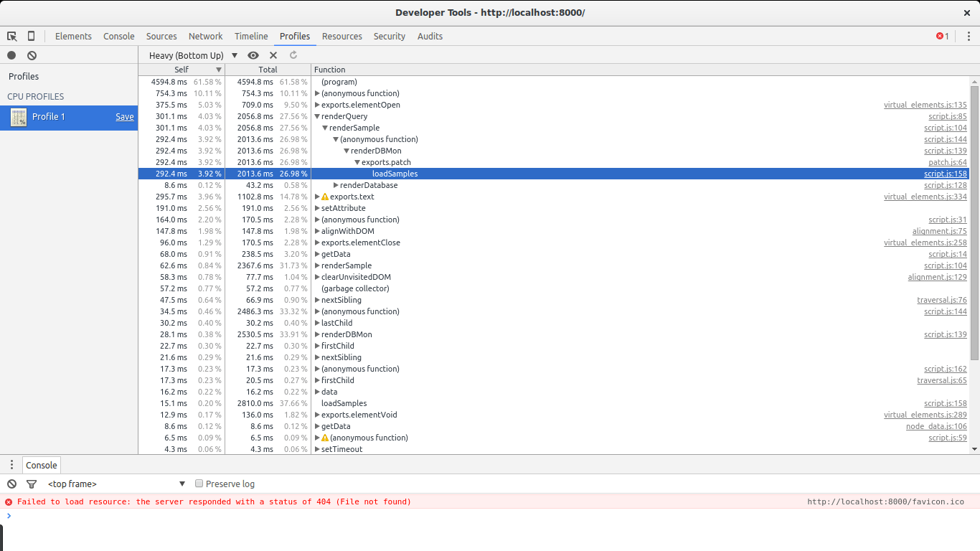Image resolution: width=980 pixels, height=551 pixels.
Task: Select Profile 1 icon in sidebar
Action: point(19,118)
